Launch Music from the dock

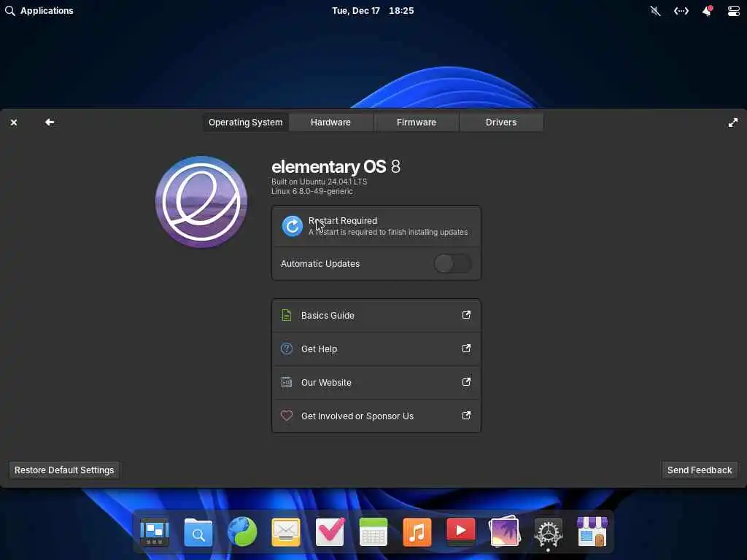(417, 532)
